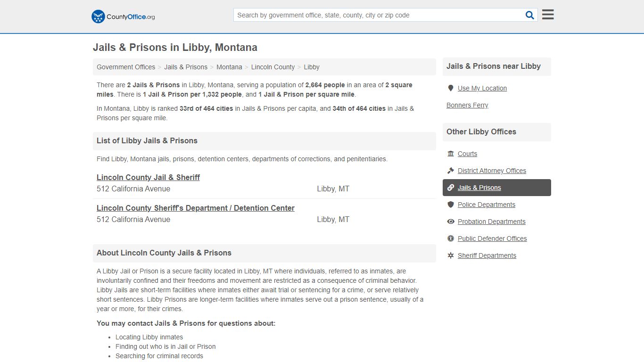This screenshot has height=362, width=644.
Task: Go to Government Offices breadcrumb
Action: pos(126,67)
